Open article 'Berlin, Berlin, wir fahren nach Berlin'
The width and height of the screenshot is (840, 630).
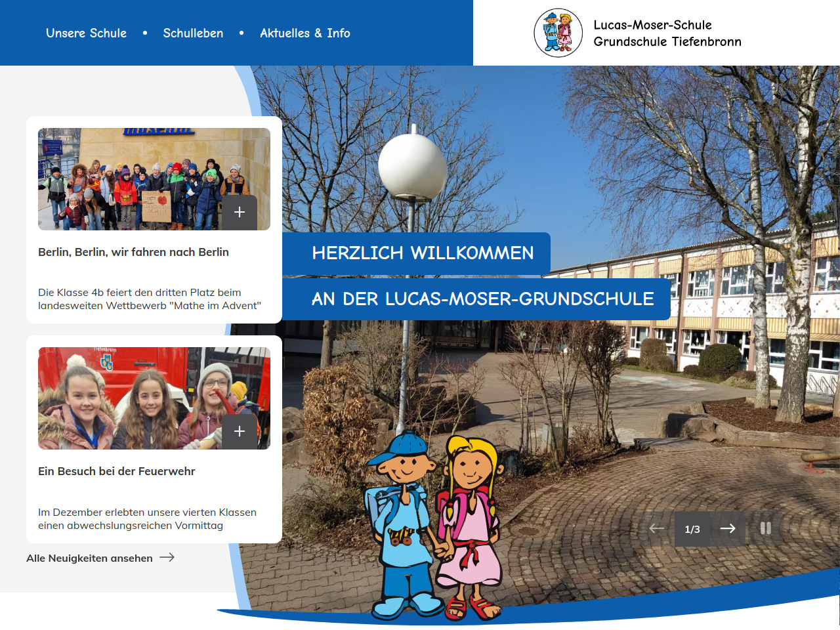click(x=133, y=252)
